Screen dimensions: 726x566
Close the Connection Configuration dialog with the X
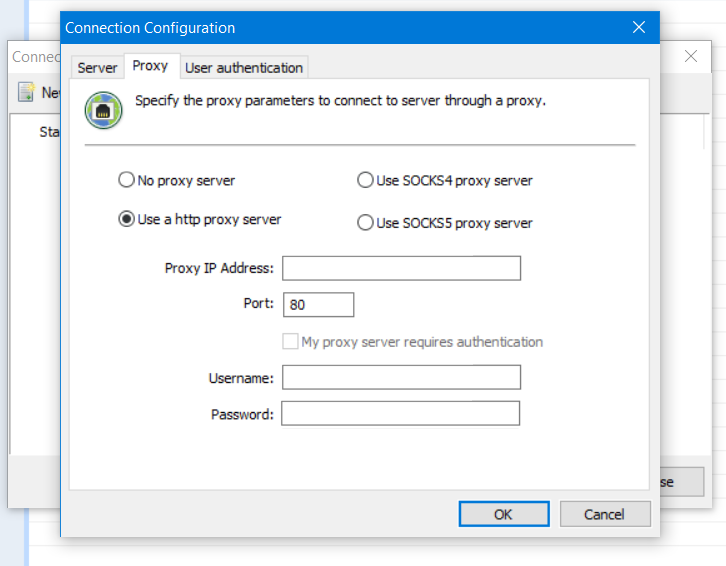click(639, 28)
